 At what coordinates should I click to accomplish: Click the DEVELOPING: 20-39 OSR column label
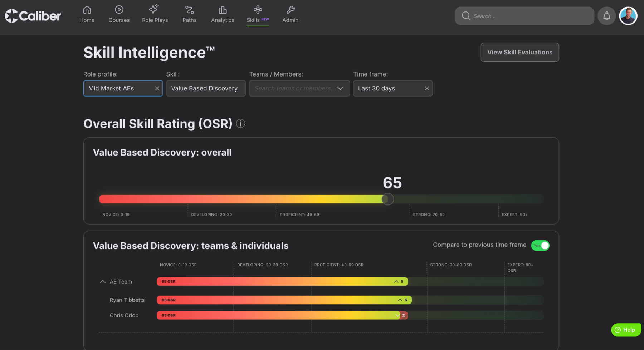262,265
